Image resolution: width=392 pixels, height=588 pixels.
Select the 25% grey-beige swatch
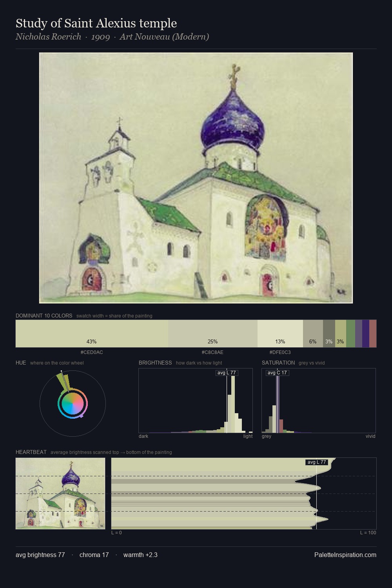(213, 334)
